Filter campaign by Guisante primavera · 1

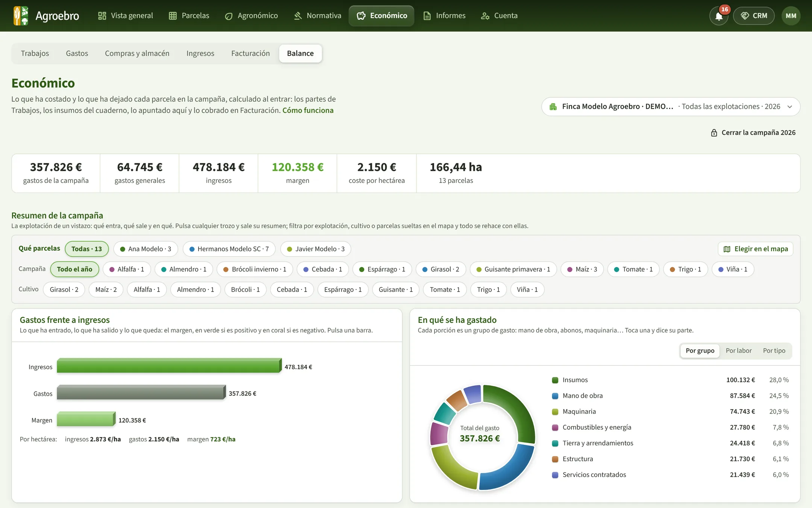coord(513,269)
